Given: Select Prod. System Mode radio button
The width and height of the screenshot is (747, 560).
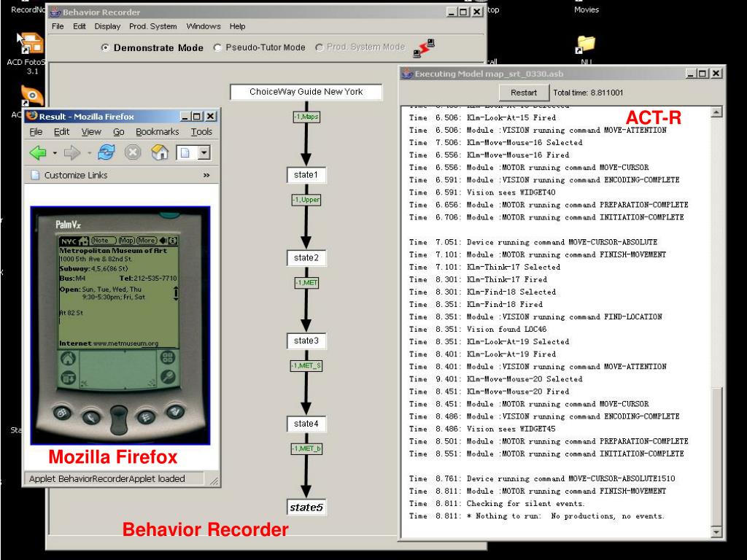Looking at the screenshot, I should click(319, 47).
